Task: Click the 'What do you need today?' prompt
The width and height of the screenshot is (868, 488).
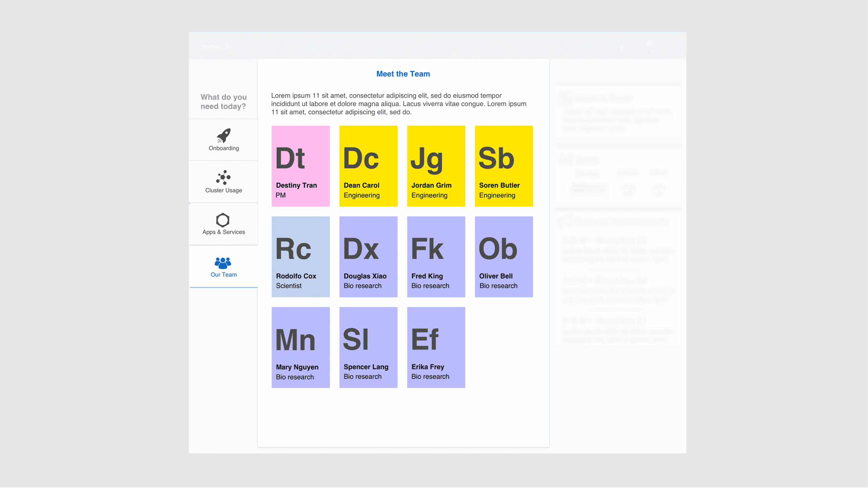Action: (x=223, y=102)
